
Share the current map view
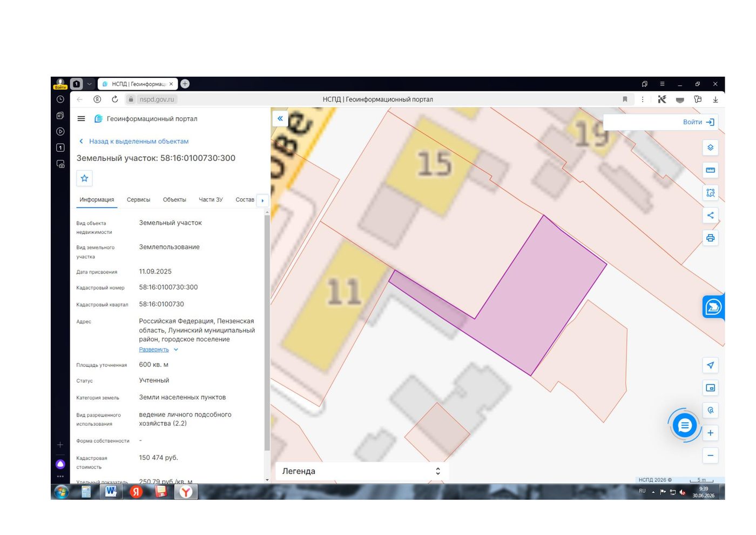click(710, 215)
